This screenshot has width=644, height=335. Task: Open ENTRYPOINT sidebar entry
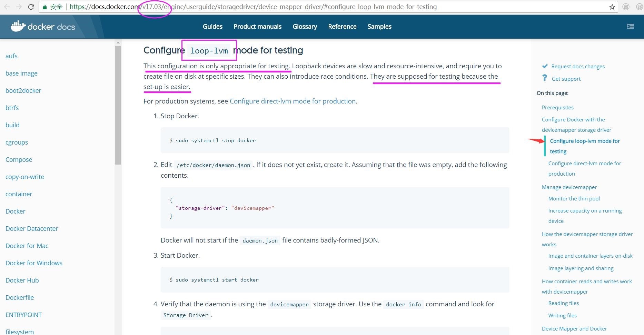click(x=23, y=315)
